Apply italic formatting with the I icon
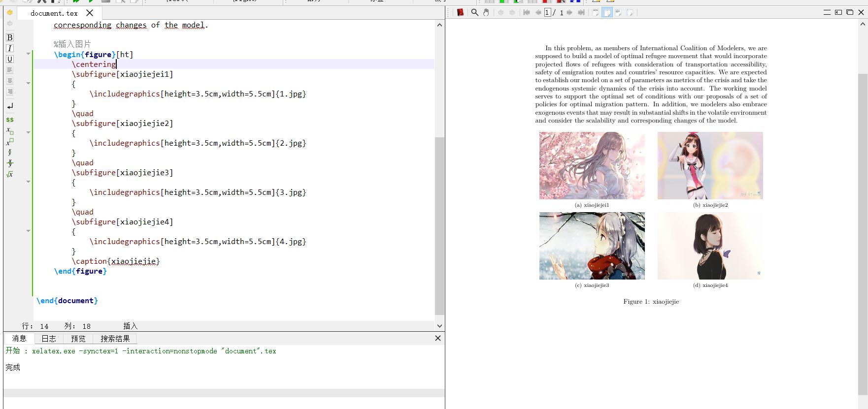The width and height of the screenshot is (868, 409). coord(10,48)
